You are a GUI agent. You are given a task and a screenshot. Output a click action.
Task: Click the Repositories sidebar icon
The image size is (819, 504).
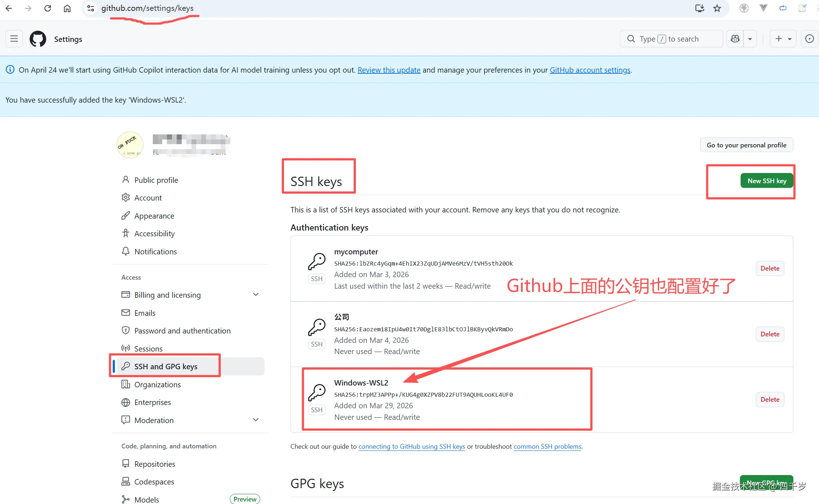tap(125, 464)
